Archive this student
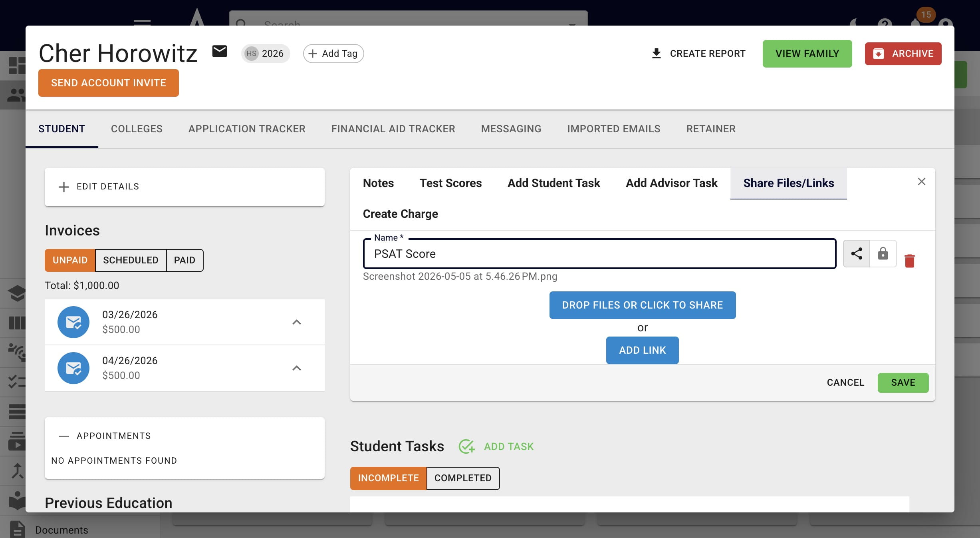This screenshot has width=980, height=538. (x=903, y=54)
